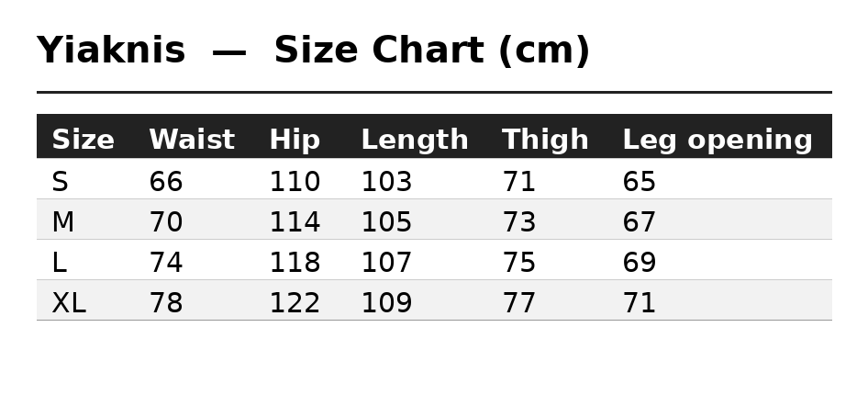The image size is (868, 395).
Task: Click the Yiaknis Size Chart title
Action: point(313,51)
